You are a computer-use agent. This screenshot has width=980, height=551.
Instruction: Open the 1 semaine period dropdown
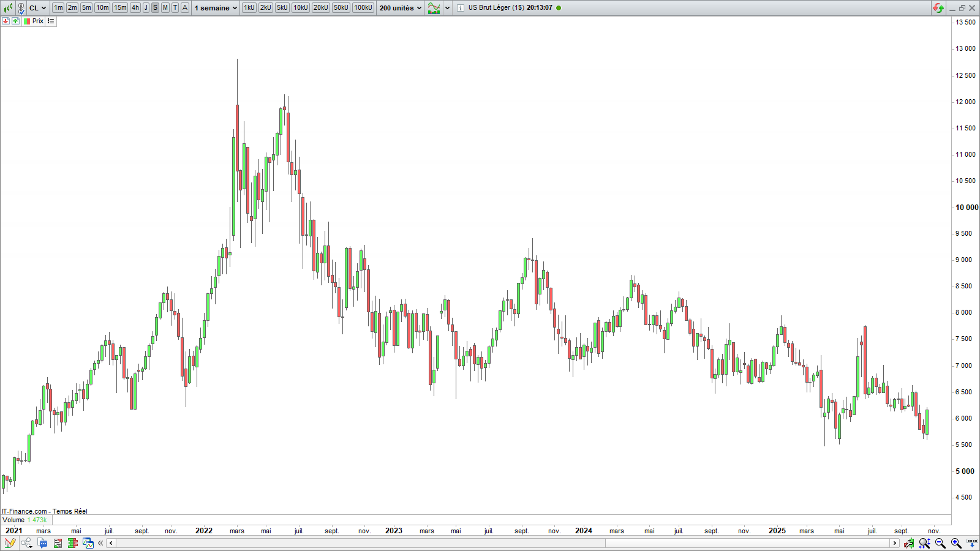[215, 8]
